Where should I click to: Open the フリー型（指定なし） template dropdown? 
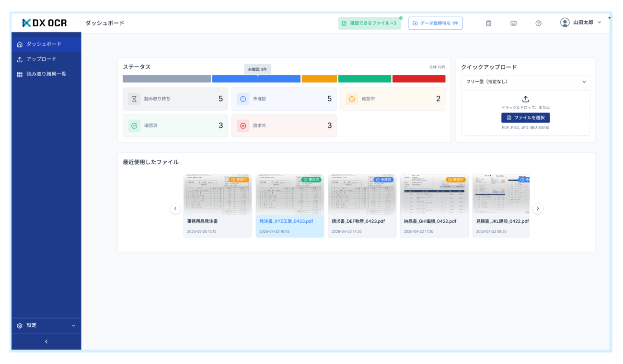pos(526,81)
